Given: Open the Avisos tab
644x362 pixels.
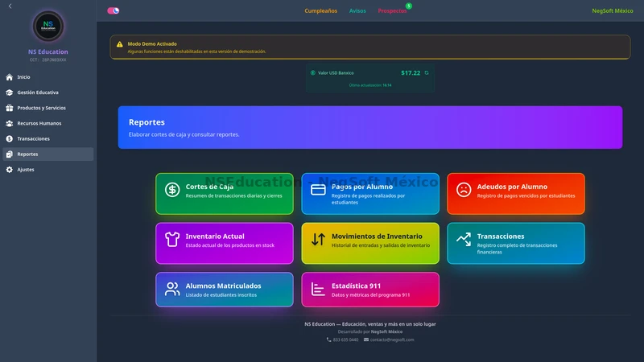Looking at the screenshot, I should pyautogui.click(x=357, y=10).
